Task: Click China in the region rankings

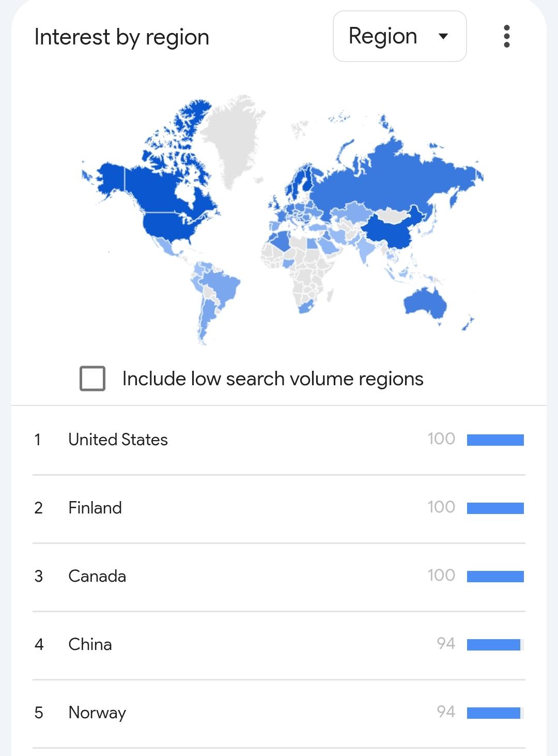Action: [90, 644]
